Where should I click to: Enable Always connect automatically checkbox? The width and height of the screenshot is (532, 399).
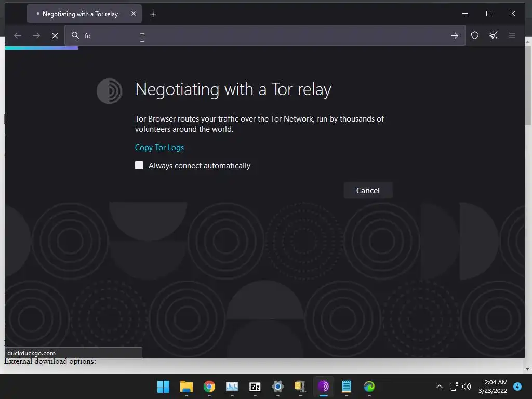[x=139, y=165]
